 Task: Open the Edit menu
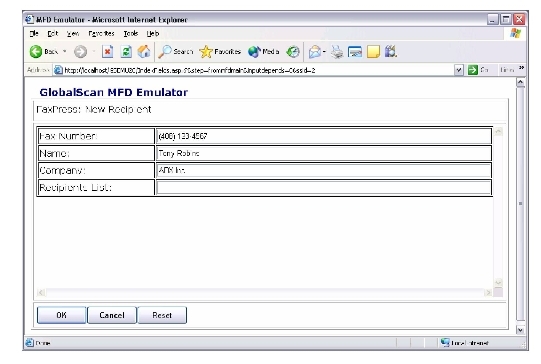point(53,33)
